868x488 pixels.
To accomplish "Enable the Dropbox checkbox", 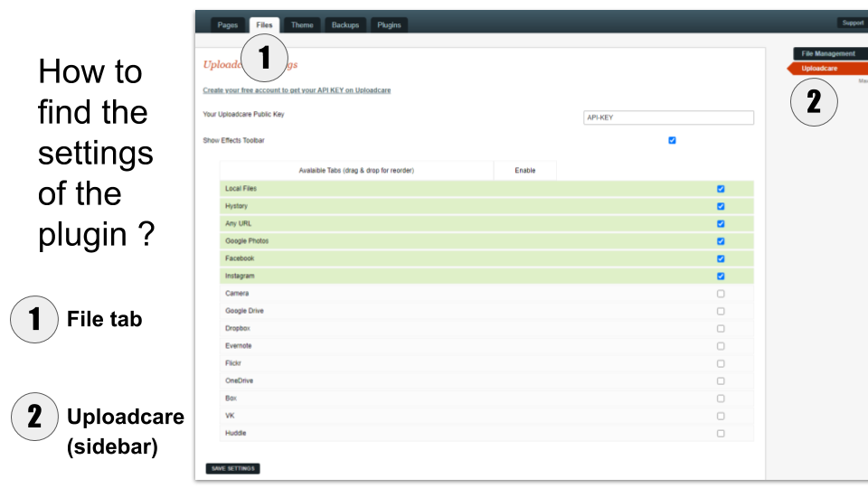I will click(721, 329).
